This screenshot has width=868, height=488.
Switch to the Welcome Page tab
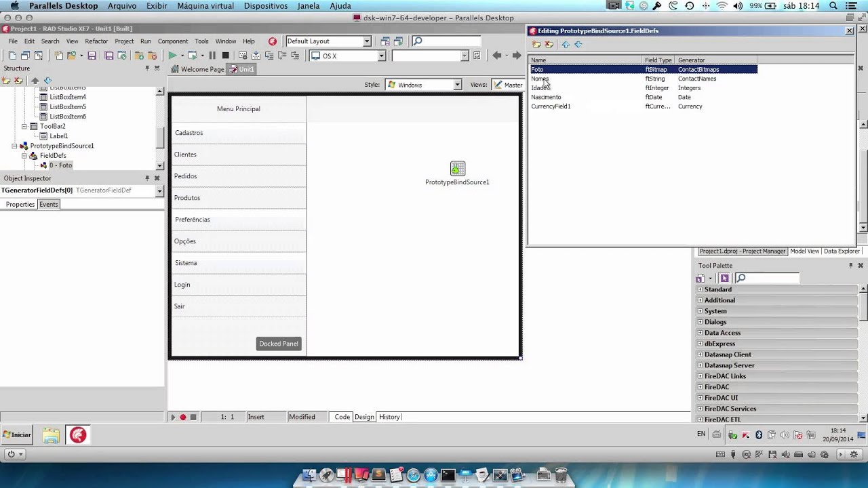[197, 69]
